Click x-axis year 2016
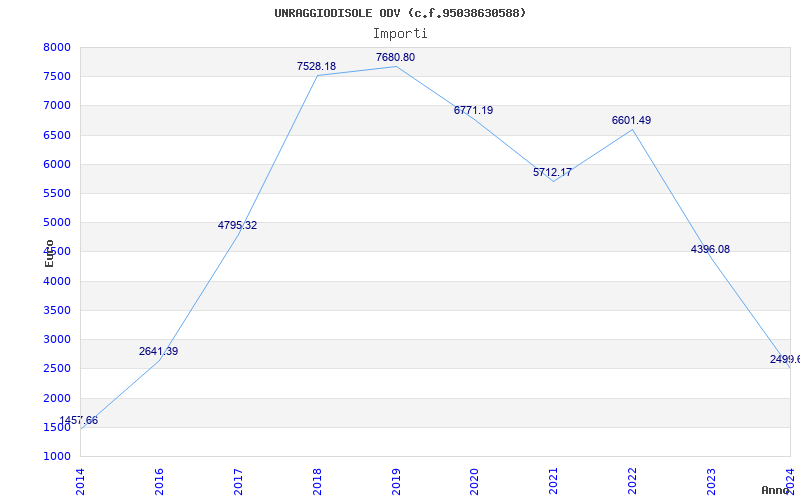 (159, 481)
